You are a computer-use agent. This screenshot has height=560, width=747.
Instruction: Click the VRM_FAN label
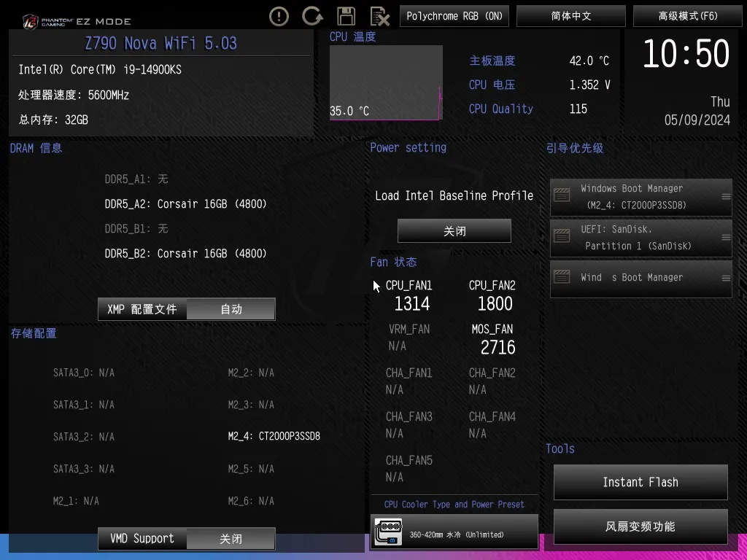pyautogui.click(x=409, y=329)
